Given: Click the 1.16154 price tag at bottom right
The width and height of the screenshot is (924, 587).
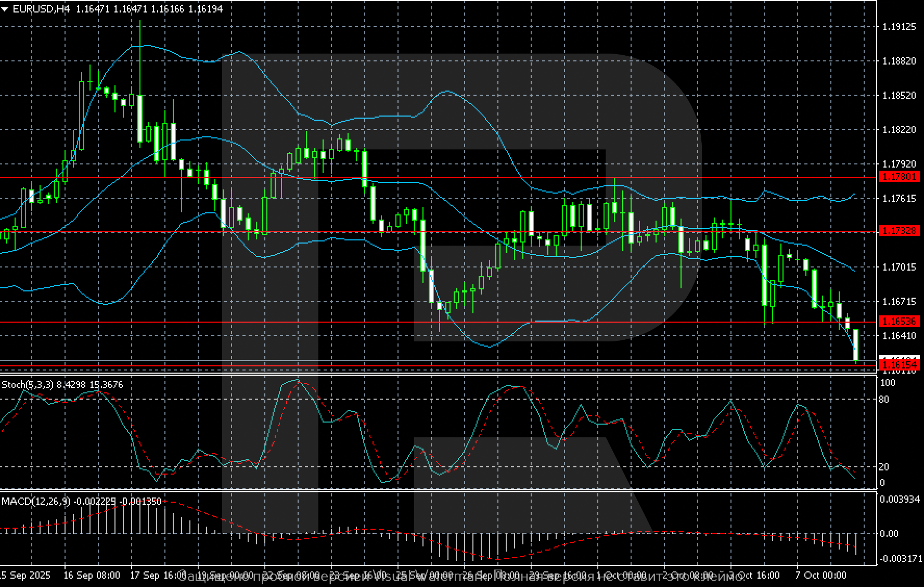Looking at the screenshot, I should click(899, 365).
